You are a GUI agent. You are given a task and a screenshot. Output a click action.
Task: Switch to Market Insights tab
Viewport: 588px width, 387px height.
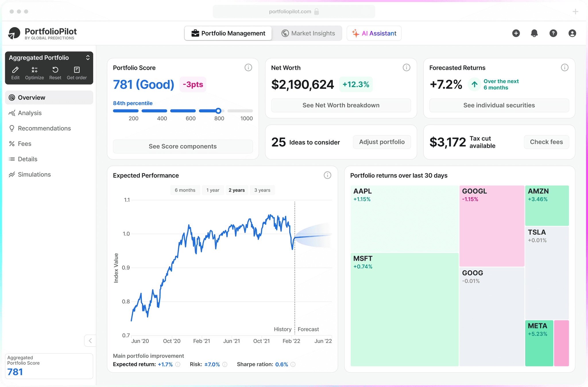tap(308, 33)
